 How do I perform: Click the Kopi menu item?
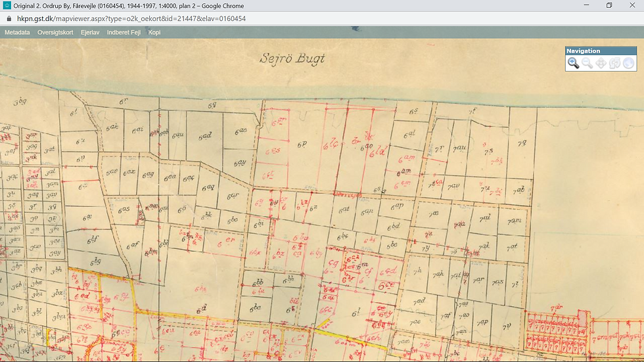pos(154,32)
